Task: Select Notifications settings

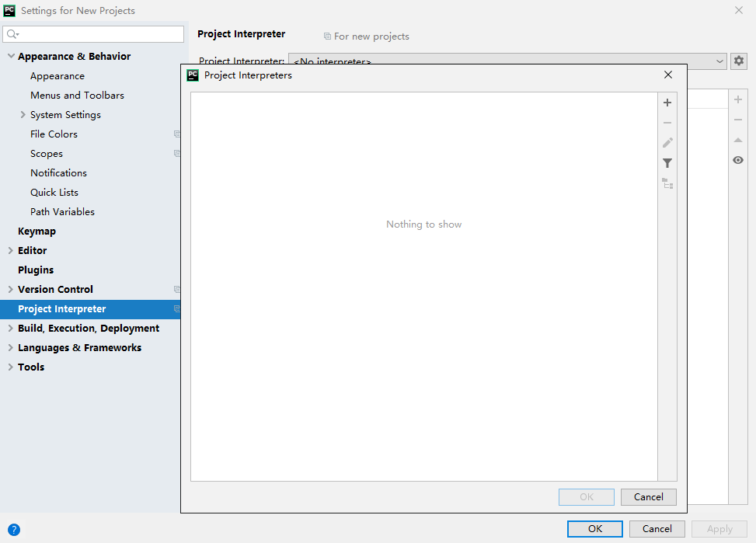Action: 59,173
